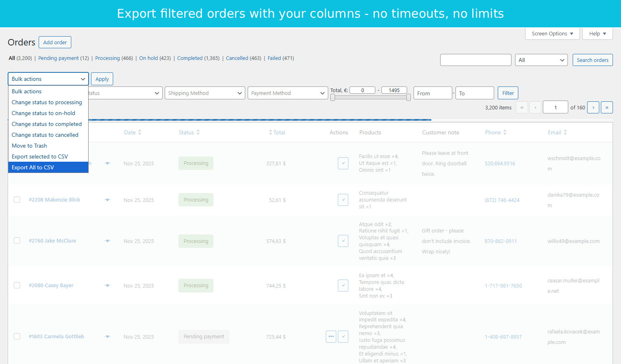This screenshot has height=364, width=621.
Task: Choose Export All to CSV bulk action
Action: [33, 167]
